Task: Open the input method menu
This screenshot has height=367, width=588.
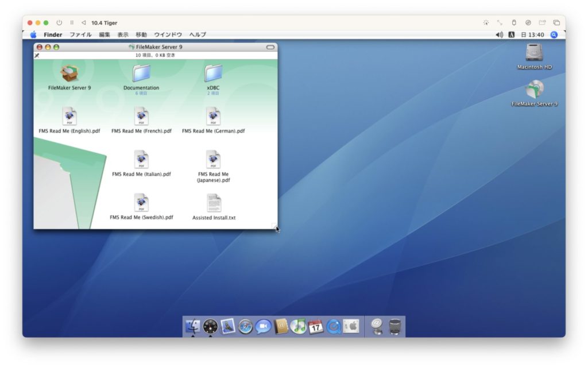Action: [x=512, y=34]
